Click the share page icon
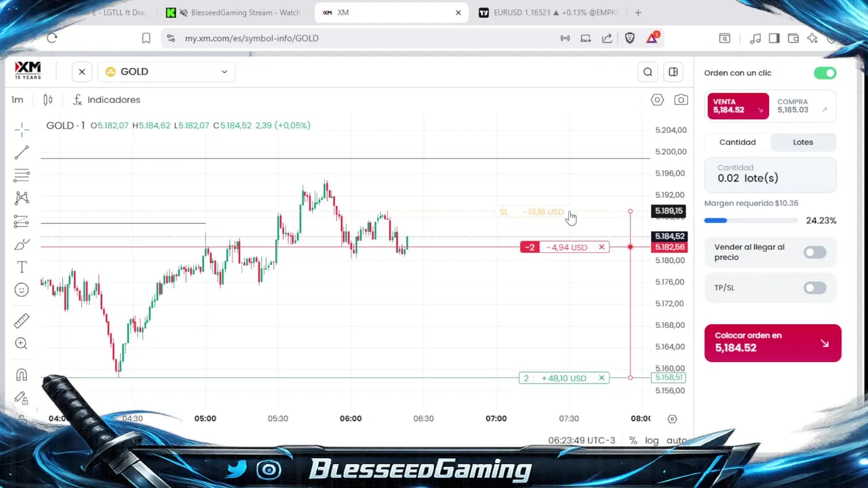Screen dimensions: 868x488 pos(607,38)
